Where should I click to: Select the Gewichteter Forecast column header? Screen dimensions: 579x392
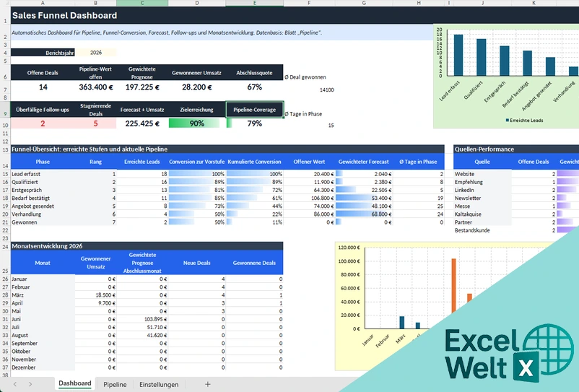pyautogui.click(x=364, y=162)
